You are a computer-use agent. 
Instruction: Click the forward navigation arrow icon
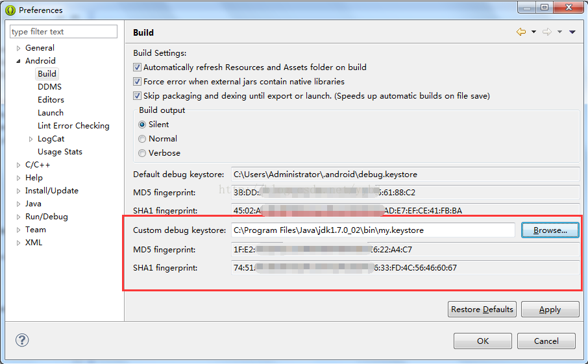(x=547, y=32)
